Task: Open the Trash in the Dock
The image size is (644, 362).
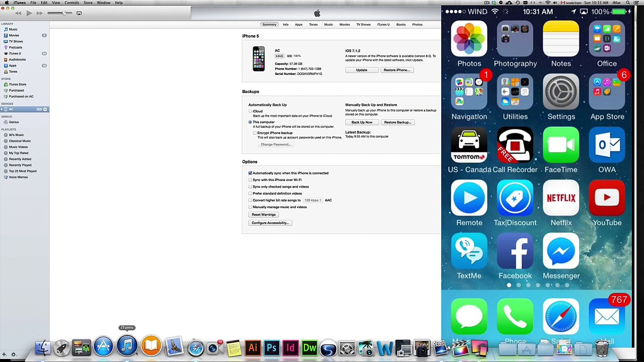Action: pos(602,348)
